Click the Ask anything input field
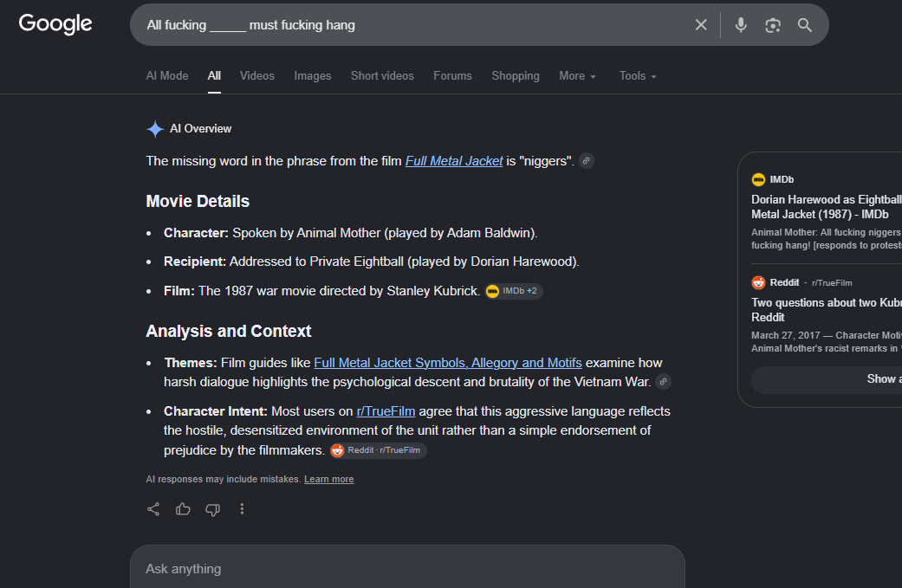Viewport: 902px width, 588px height. coord(407,568)
